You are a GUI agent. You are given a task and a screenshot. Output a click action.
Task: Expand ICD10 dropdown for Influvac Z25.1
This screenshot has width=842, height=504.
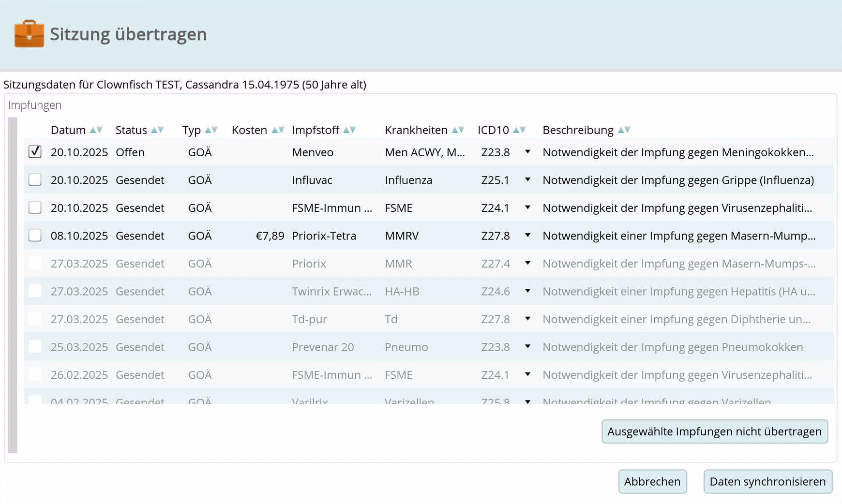point(527,180)
